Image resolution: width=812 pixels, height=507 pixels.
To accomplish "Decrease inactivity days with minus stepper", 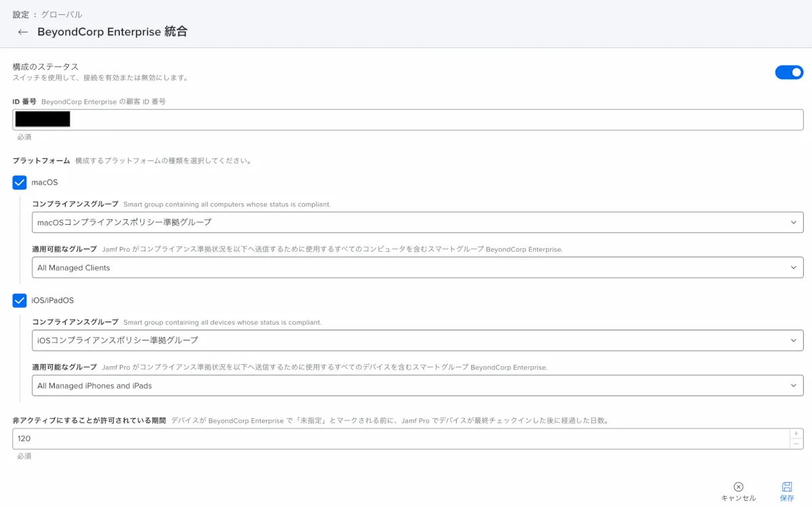I will (796, 443).
